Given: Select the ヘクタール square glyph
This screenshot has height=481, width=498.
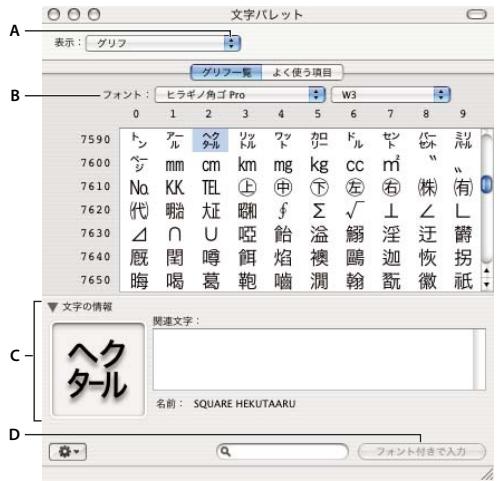Looking at the screenshot, I should point(211,140).
